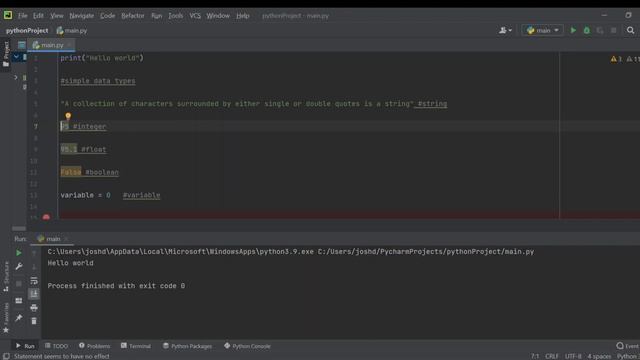Open the VCS menu

point(195,16)
